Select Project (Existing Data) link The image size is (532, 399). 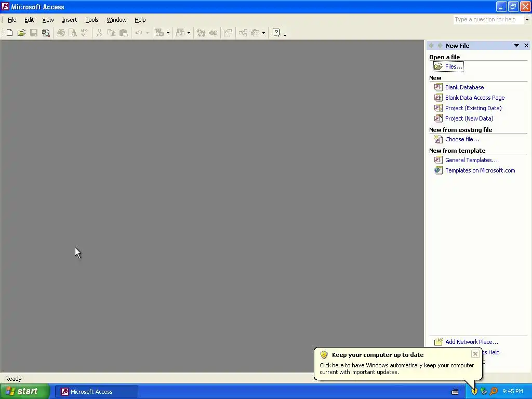[x=473, y=108]
